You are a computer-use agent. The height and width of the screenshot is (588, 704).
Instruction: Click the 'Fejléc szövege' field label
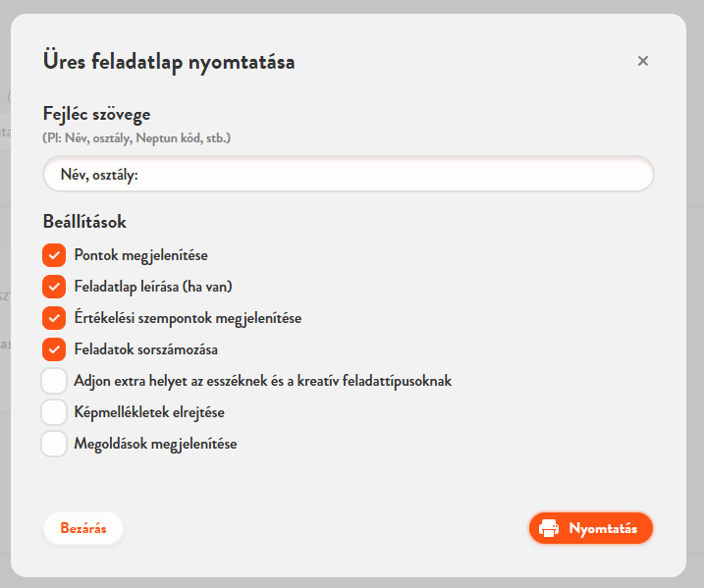click(96, 114)
